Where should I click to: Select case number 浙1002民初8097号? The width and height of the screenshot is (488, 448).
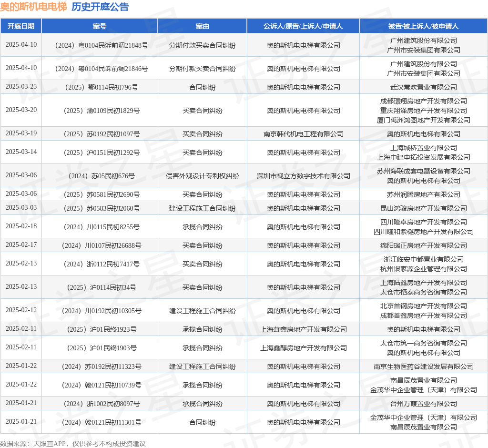(x=102, y=404)
